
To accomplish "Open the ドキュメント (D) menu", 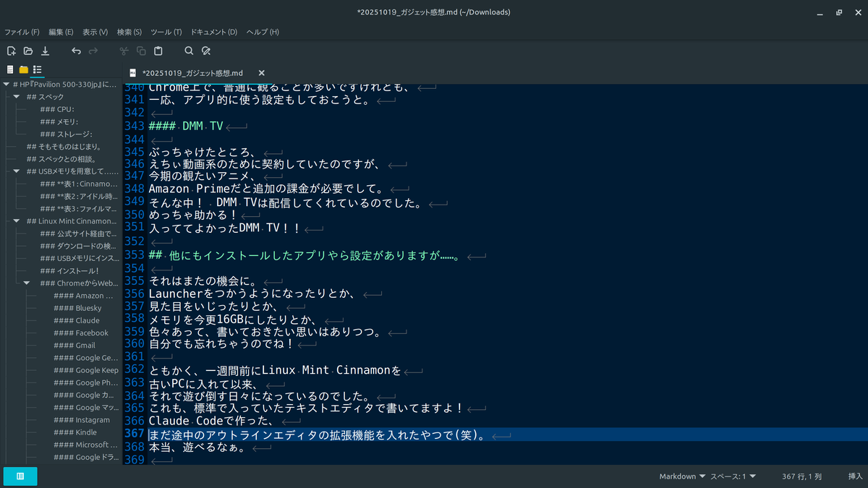I will (213, 32).
